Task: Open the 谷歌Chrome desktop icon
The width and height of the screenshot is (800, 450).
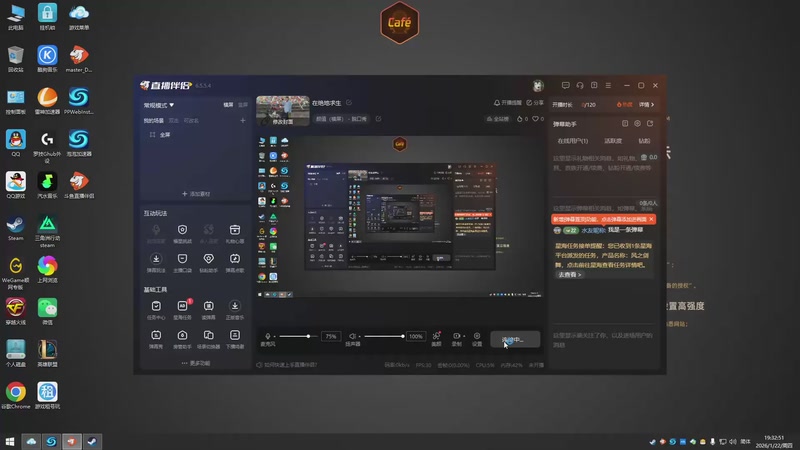Action: (15, 396)
